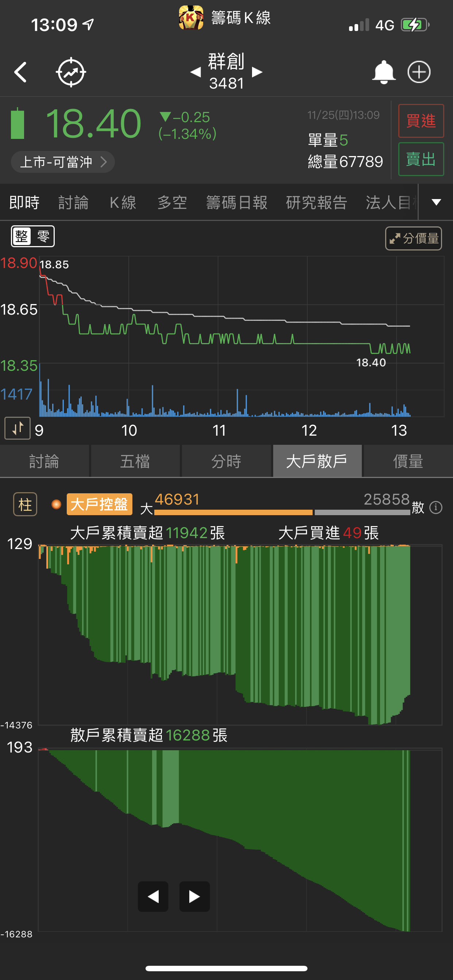The width and height of the screenshot is (453, 980).
Task: Add stock to watchlist with plus icon
Action: tap(419, 72)
